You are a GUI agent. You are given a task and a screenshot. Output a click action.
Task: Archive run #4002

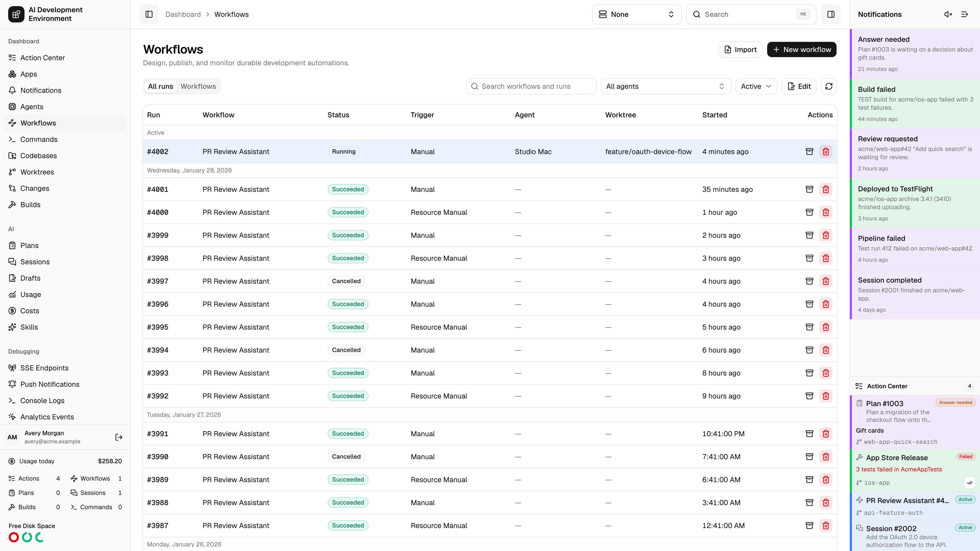(x=810, y=152)
